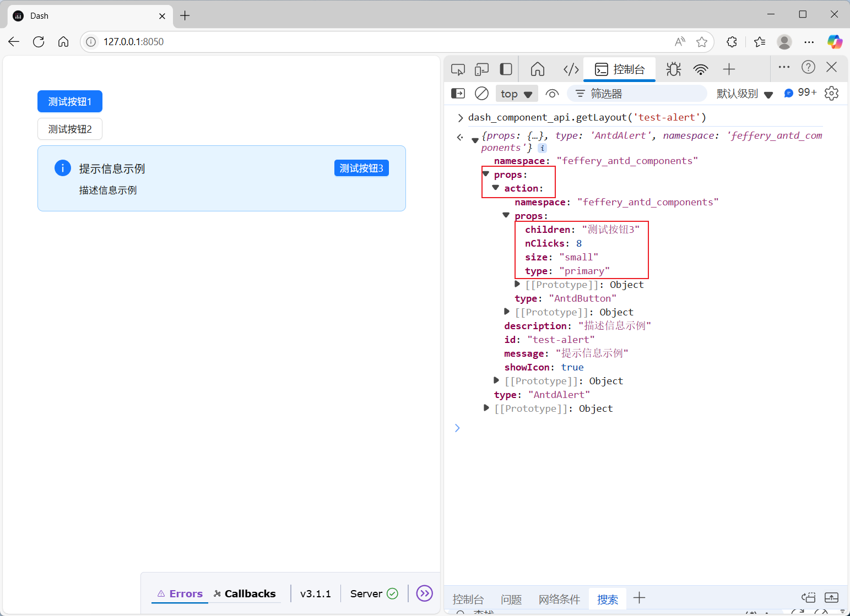Clear the console with the circle-slash icon
The width and height of the screenshot is (850, 616).
tap(481, 94)
